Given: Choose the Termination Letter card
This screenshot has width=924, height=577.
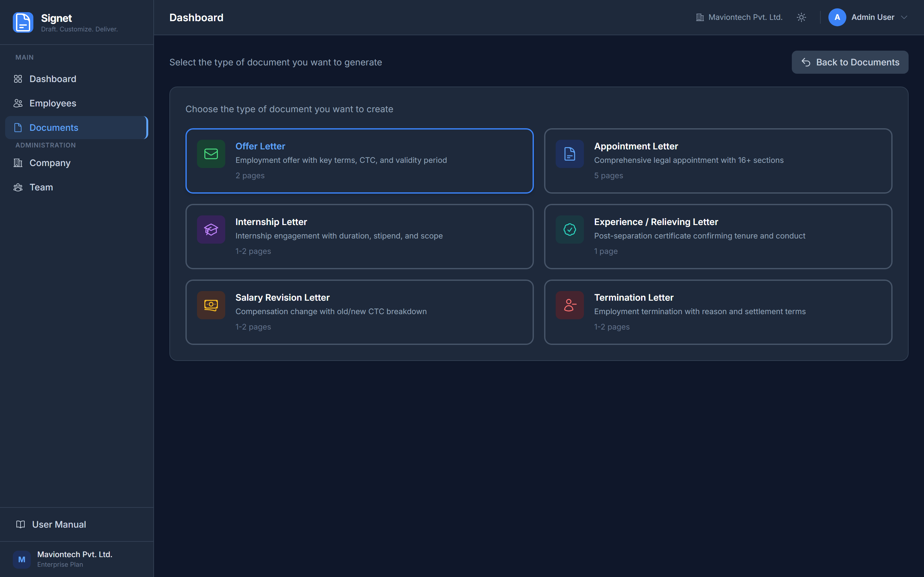Looking at the screenshot, I should (718, 312).
